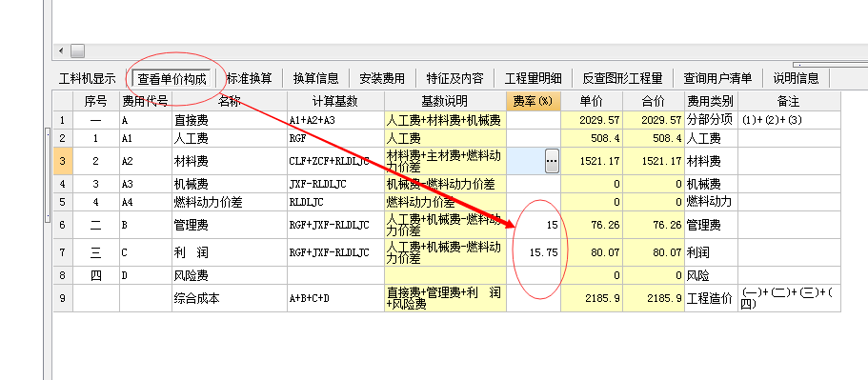Open the 工料机显示 tab

tap(87, 78)
